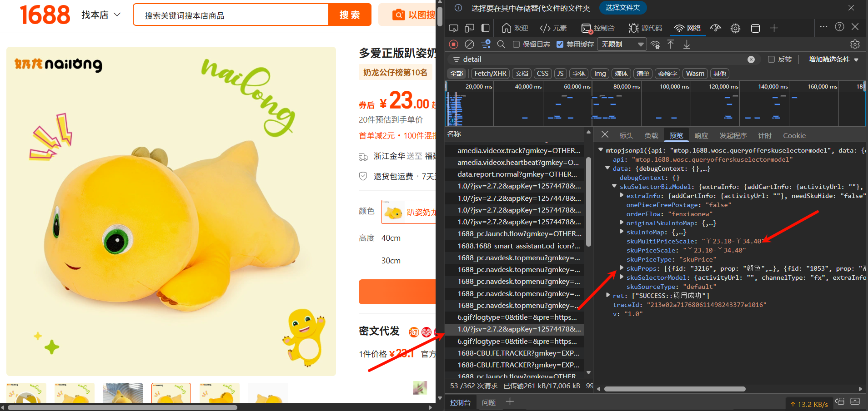
Task: Click the inspect element picker icon
Action: (453, 28)
